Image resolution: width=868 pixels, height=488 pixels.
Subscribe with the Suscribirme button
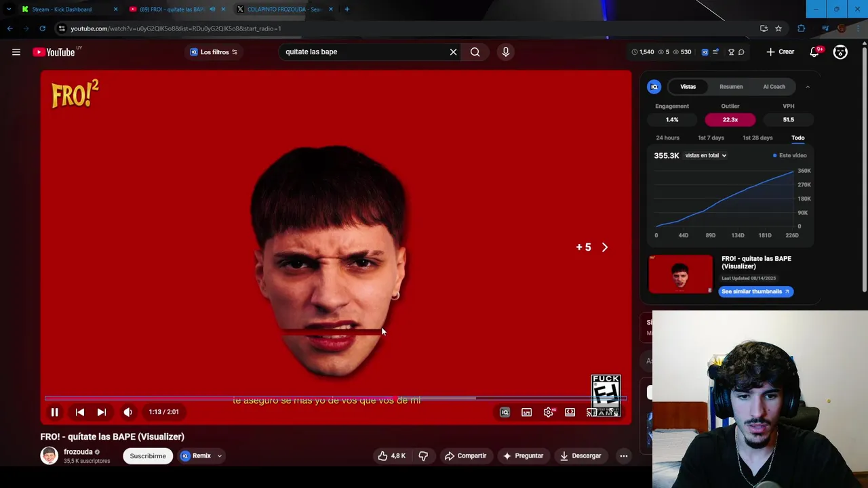(x=148, y=456)
